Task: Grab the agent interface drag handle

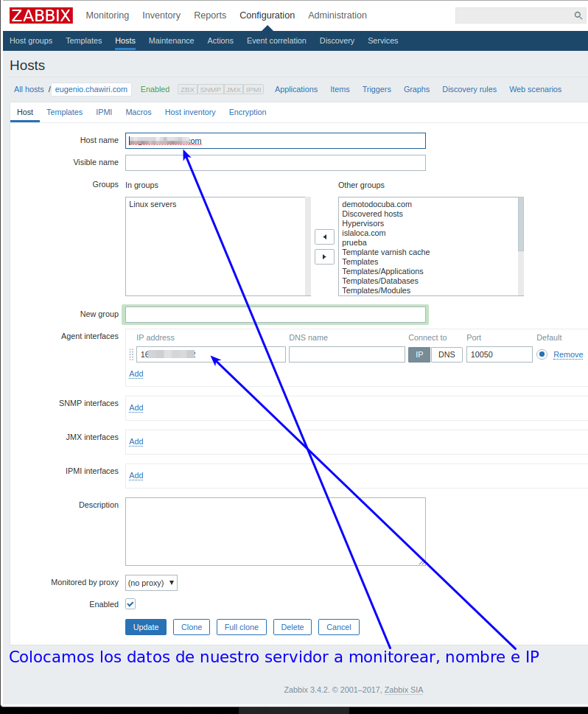Action: pos(131,354)
